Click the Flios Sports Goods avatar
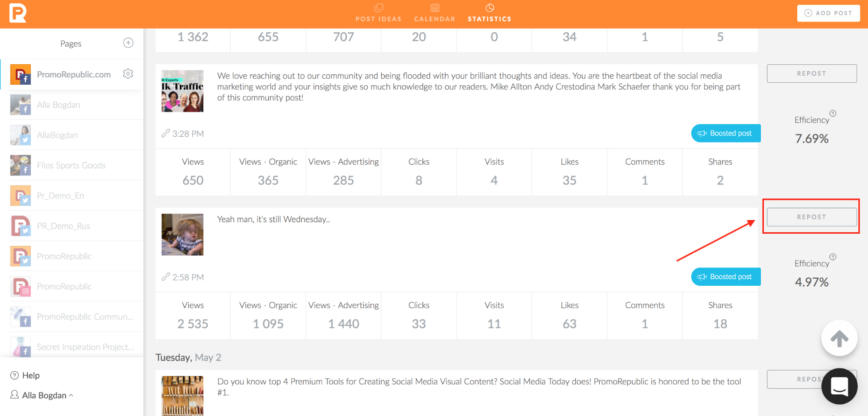 click(20, 165)
